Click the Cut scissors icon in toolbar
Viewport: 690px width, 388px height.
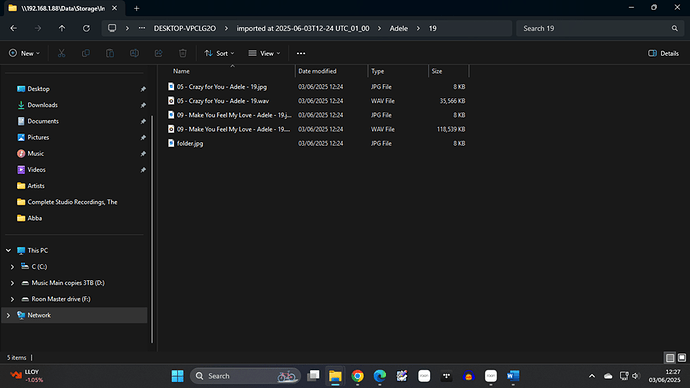tap(62, 53)
